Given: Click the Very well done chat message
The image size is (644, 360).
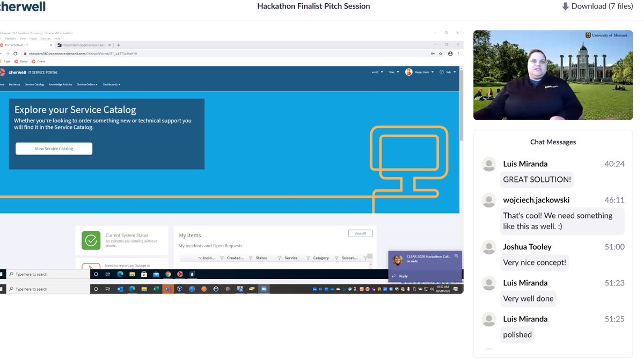Looking at the screenshot, I should (528, 298).
